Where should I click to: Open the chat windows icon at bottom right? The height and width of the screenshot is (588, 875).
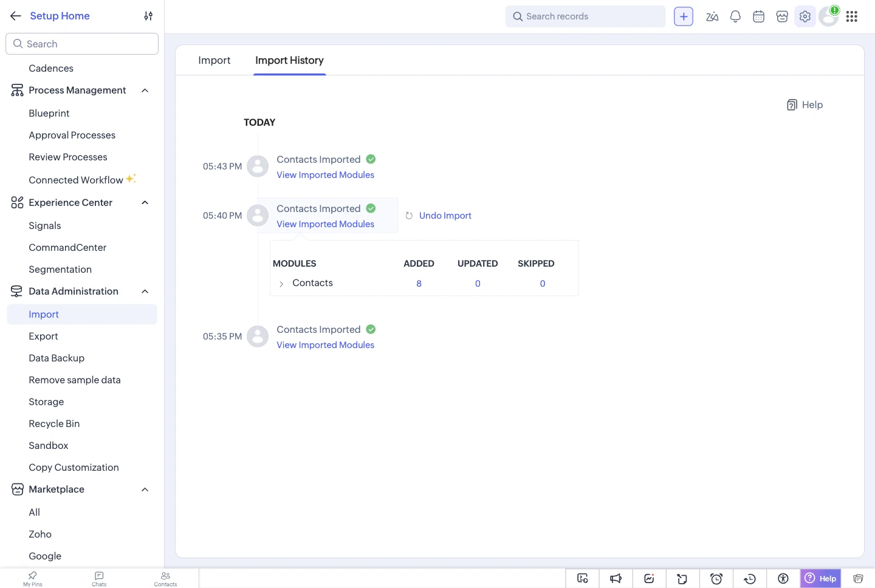858,578
